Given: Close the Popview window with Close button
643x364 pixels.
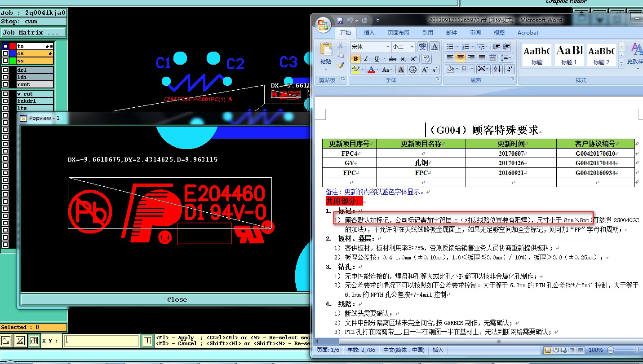Looking at the screenshot, I should (177, 299).
